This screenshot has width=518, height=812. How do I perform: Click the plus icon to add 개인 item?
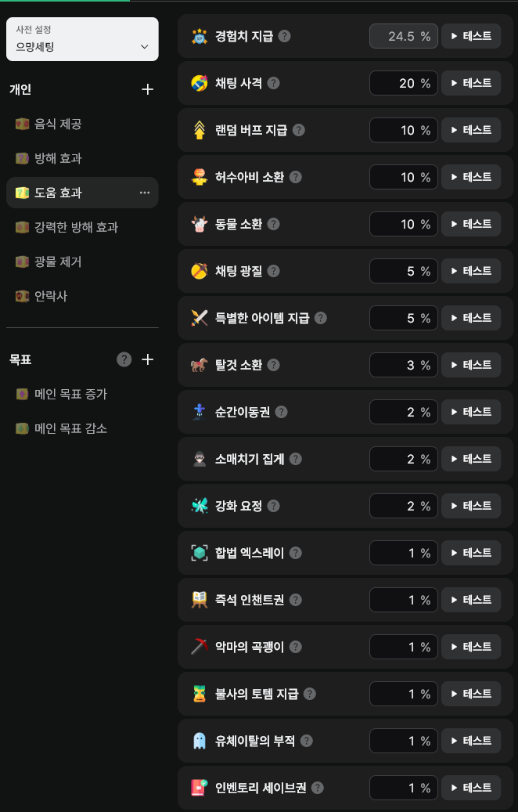click(x=148, y=89)
